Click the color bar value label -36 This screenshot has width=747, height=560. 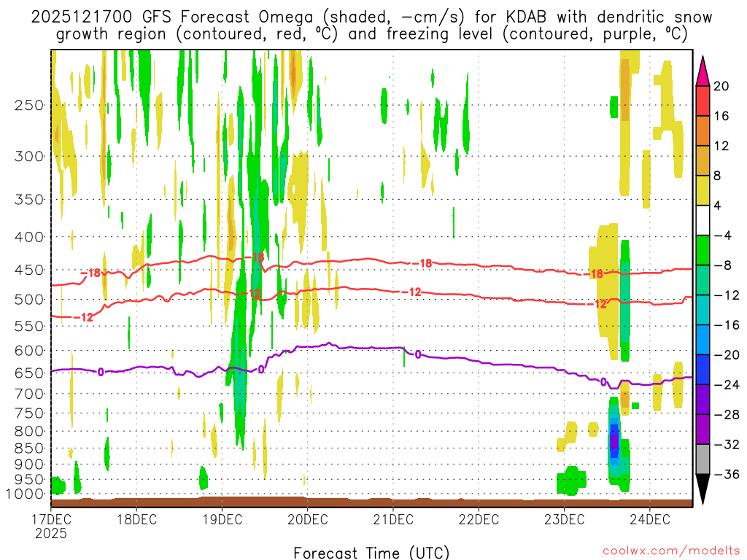(x=726, y=474)
